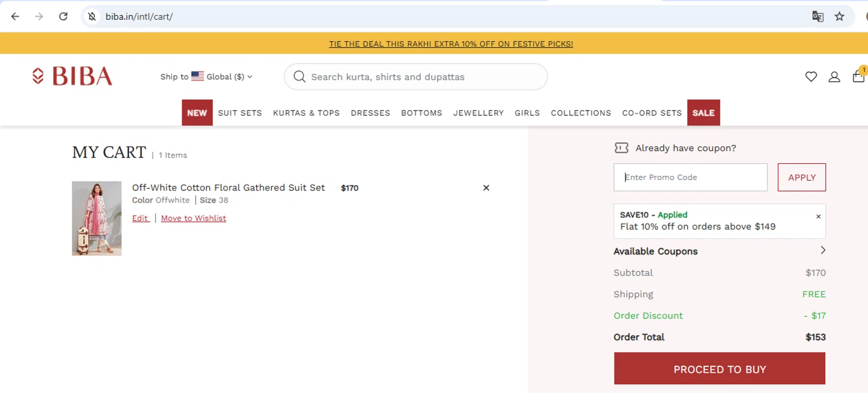Open the SALE menu item

pyautogui.click(x=704, y=113)
